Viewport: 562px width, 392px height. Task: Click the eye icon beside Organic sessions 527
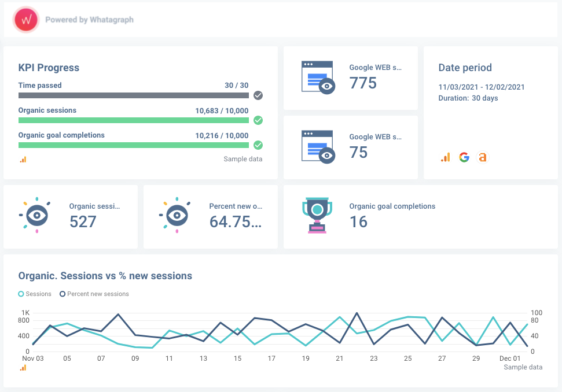(35, 215)
